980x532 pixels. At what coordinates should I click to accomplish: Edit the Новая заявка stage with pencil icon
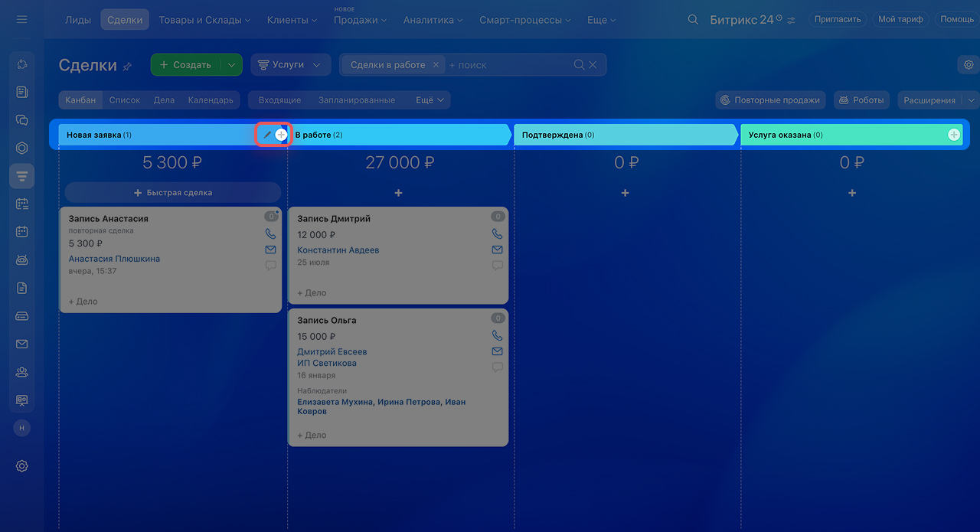coord(267,135)
